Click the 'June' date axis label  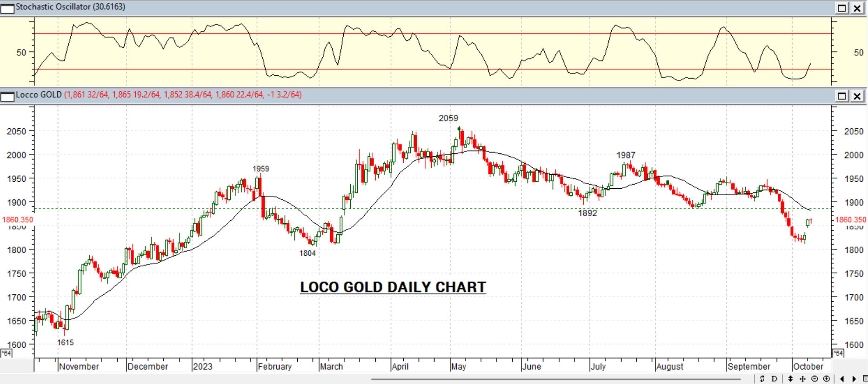[x=532, y=366]
